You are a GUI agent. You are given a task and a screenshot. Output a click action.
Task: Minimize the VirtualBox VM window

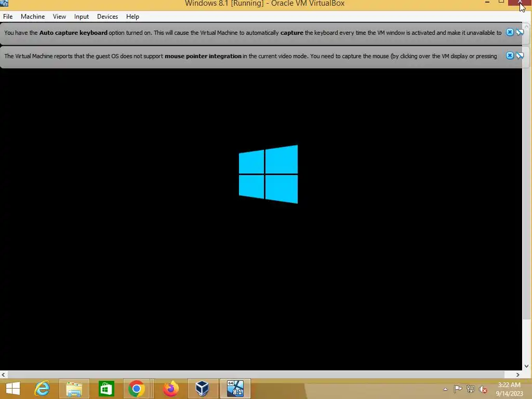click(487, 3)
